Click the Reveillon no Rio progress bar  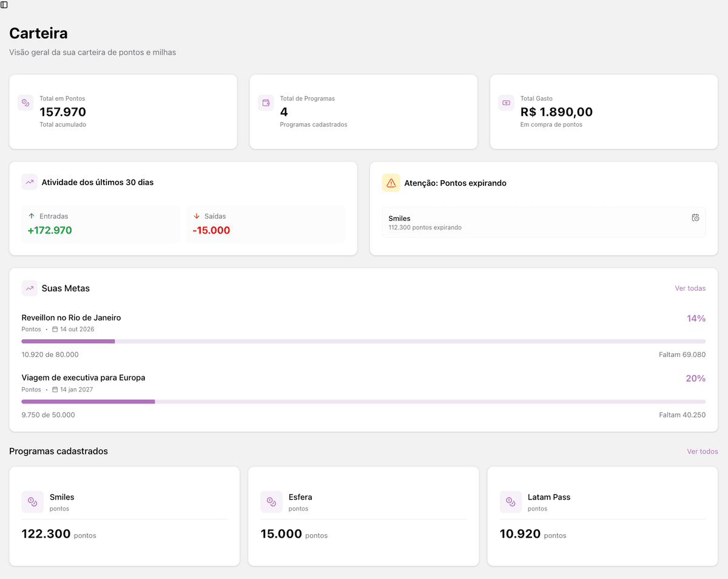(x=364, y=341)
